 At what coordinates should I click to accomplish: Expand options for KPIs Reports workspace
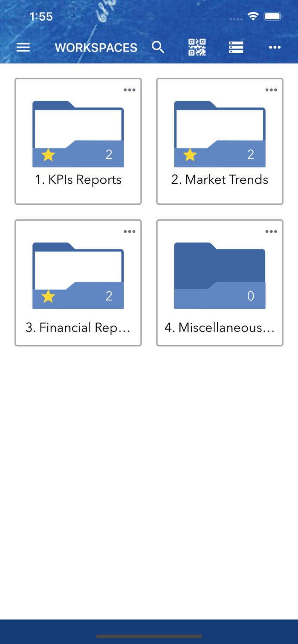[x=129, y=90]
